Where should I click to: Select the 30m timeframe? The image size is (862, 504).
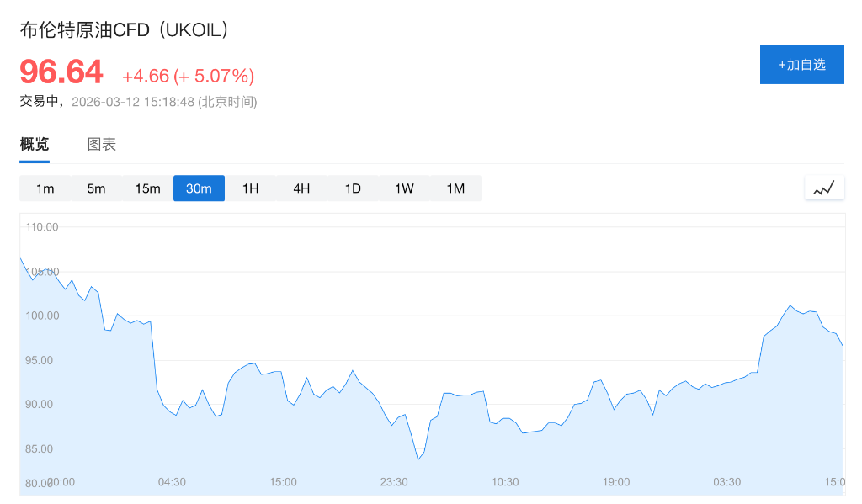click(199, 188)
